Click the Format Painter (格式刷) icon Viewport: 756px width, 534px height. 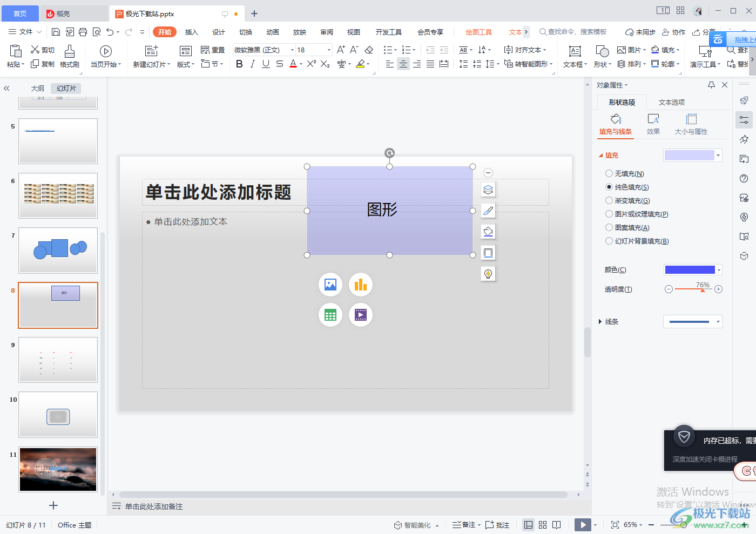coord(70,51)
